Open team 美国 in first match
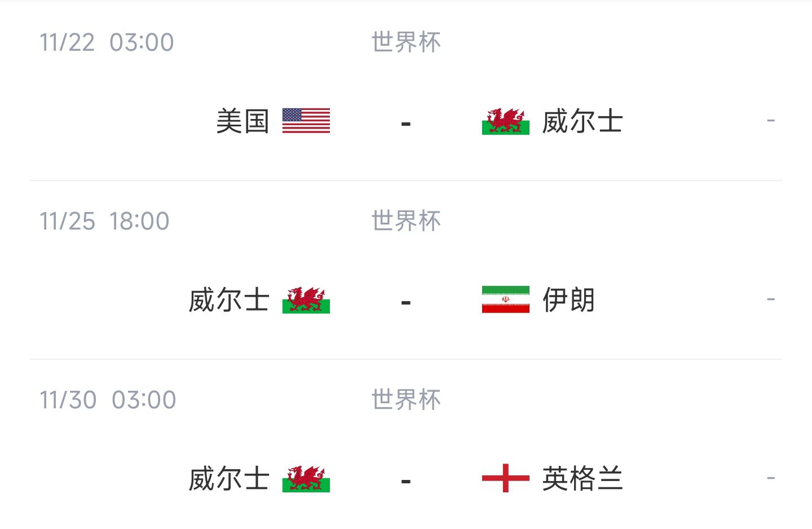The image size is (812, 529). [242, 121]
